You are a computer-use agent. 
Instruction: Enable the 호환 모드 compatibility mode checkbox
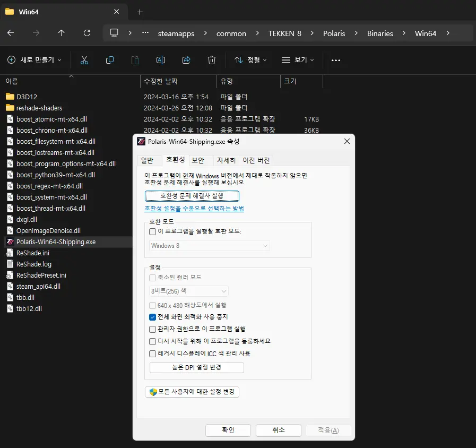coord(152,231)
